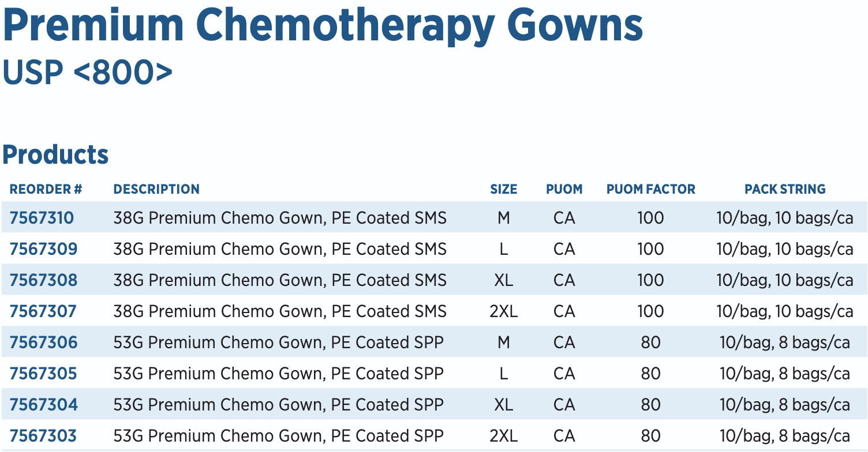Click the DESCRIPTION column header
868x452 pixels.
tap(156, 189)
